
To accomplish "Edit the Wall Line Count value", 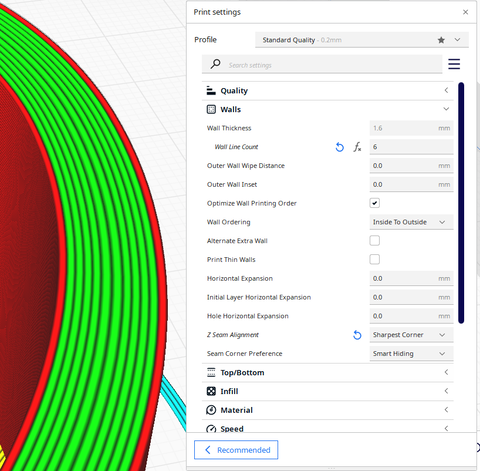I will [411, 147].
